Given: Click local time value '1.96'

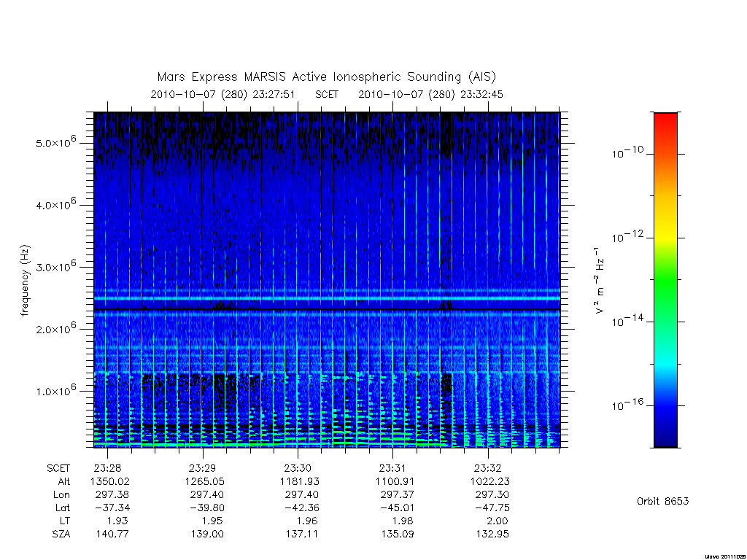Looking at the screenshot, I should [x=308, y=521].
